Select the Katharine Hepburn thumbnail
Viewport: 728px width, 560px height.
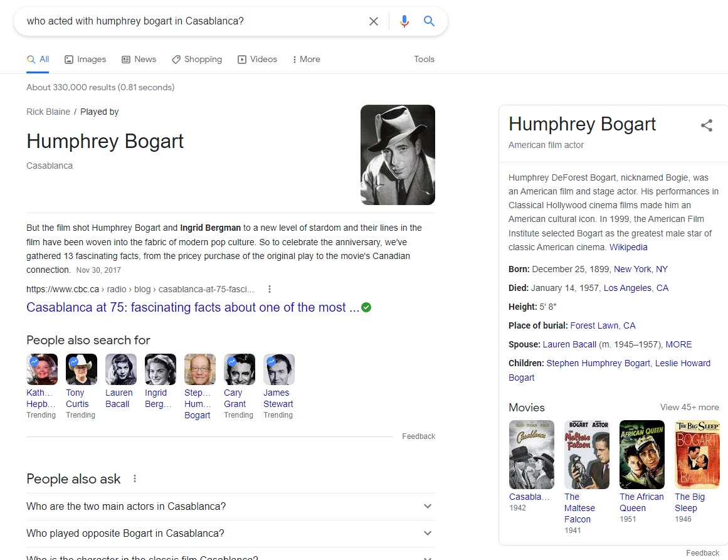coord(42,369)
